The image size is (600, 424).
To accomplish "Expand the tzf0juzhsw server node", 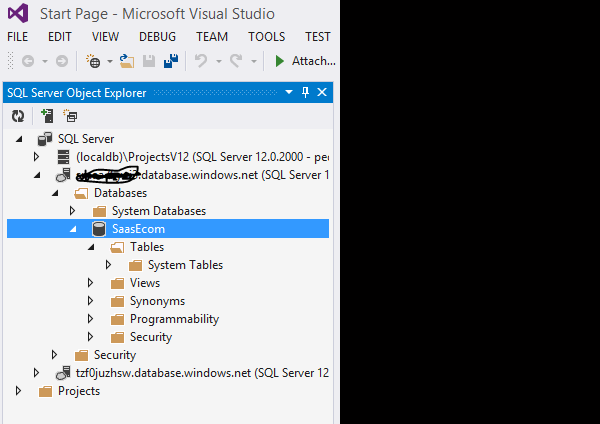I will pyautogui.click(x=36, y=372).
